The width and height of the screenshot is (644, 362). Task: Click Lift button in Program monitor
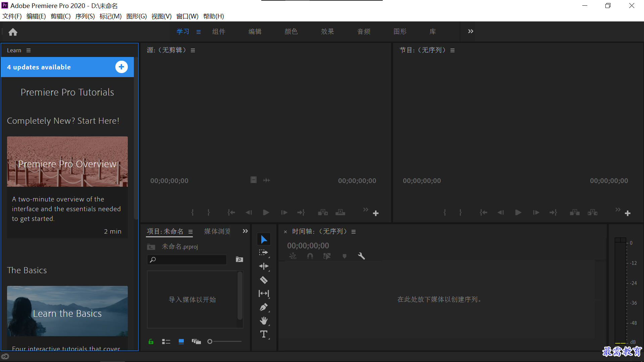[x=575, y=213]
